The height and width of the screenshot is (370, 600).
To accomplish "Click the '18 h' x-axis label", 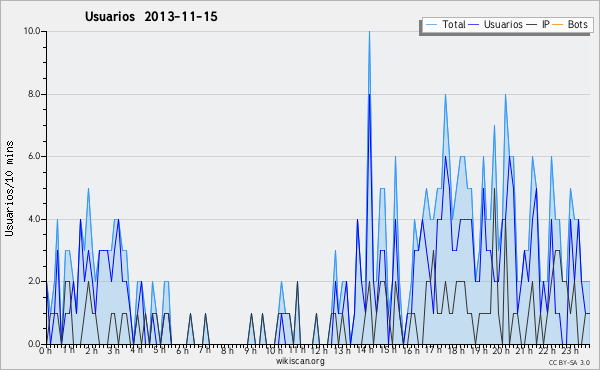I will [457, 351].
